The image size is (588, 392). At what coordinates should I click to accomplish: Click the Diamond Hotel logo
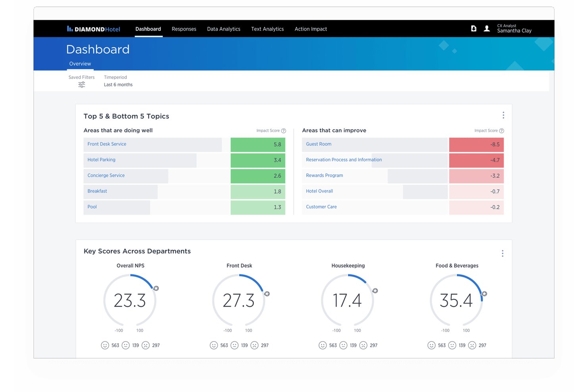[93, 29]
